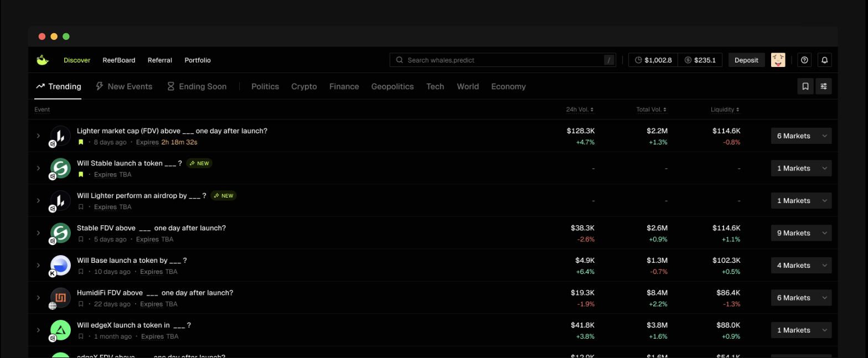
Task: Click the Will Stable launch a token logo
Action: (x=60, y=168)
